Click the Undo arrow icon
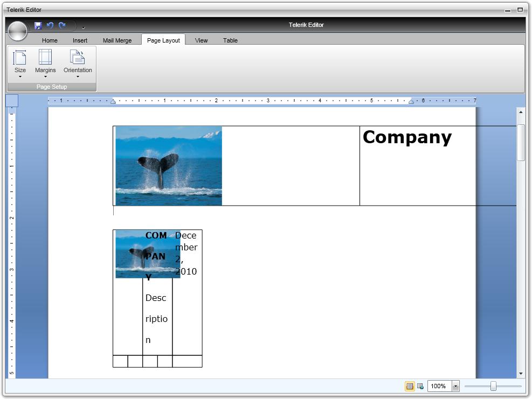Viewport: 532px width, 400px height. coord(50,25)
